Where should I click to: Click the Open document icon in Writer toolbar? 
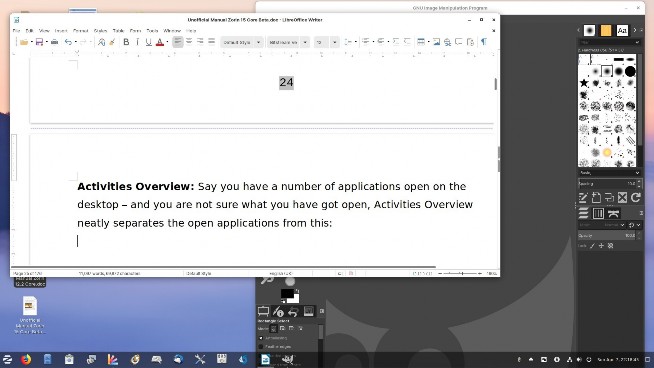(23, 42)
